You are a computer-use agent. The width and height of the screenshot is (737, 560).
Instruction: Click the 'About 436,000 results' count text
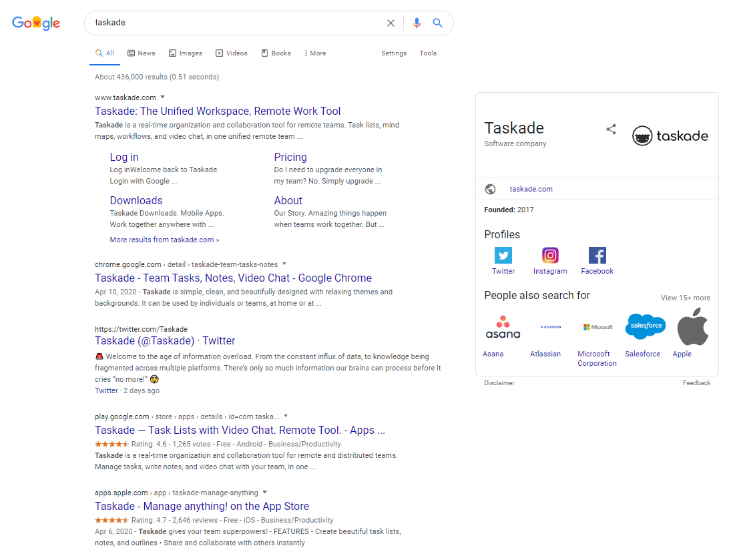157,77
